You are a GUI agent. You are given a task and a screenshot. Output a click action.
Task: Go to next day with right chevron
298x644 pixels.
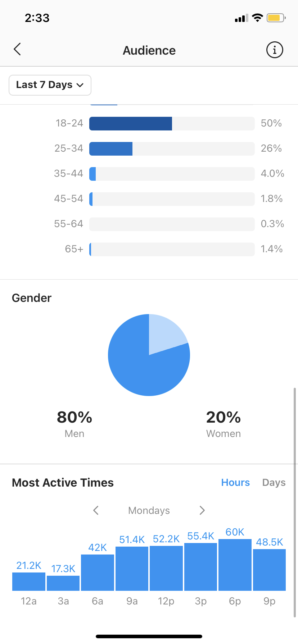(202, 510)
